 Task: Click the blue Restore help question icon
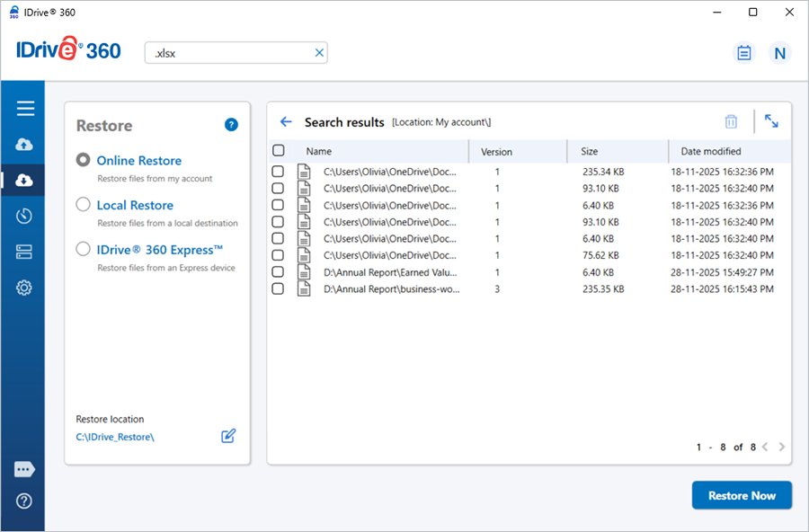(231, 125)
